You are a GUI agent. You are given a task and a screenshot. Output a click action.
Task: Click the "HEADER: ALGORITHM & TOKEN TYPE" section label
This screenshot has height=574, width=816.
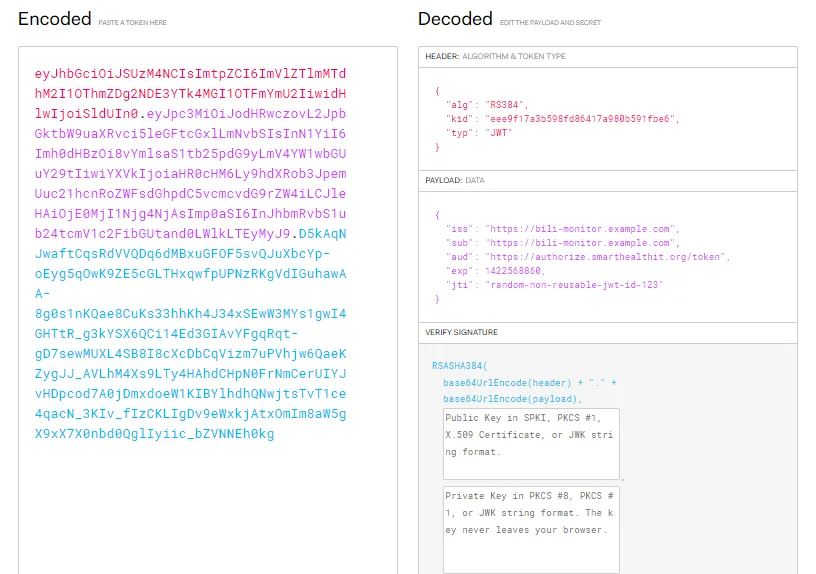495,57
